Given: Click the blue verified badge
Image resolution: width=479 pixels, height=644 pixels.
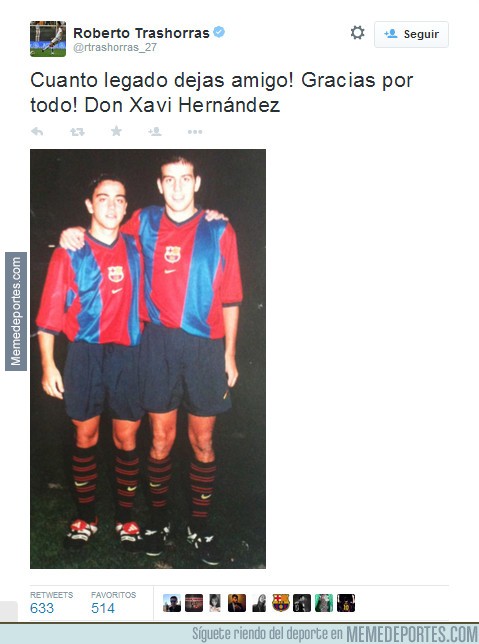Looking at the screenshot, I should tap(219, 32).
